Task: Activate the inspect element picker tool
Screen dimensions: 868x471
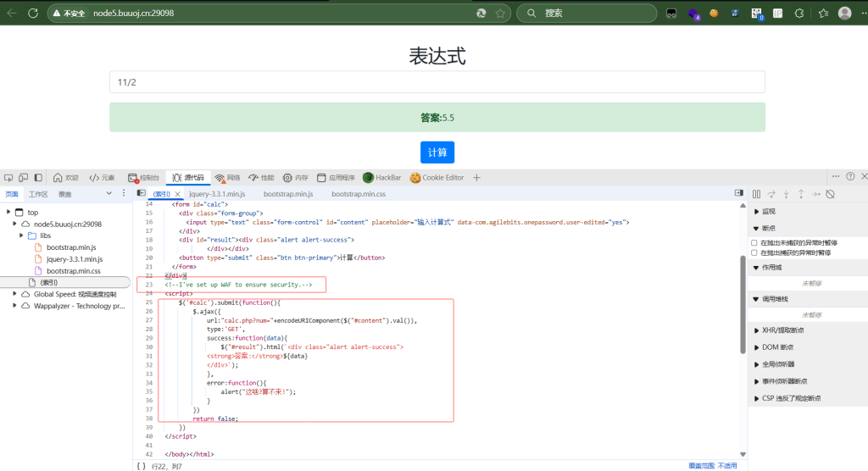Action: 8,178
